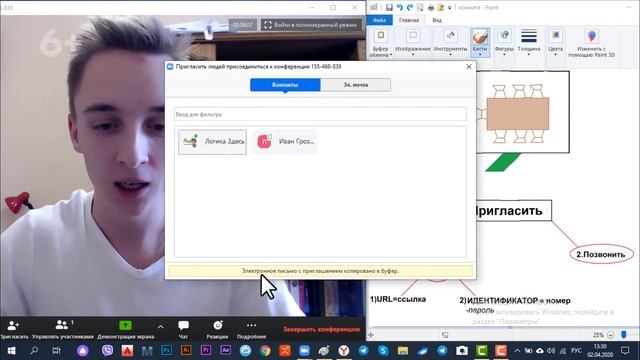Switch to the Главная ribbon tab in Paint
640x360 pixels.
[x=409, y=20]
